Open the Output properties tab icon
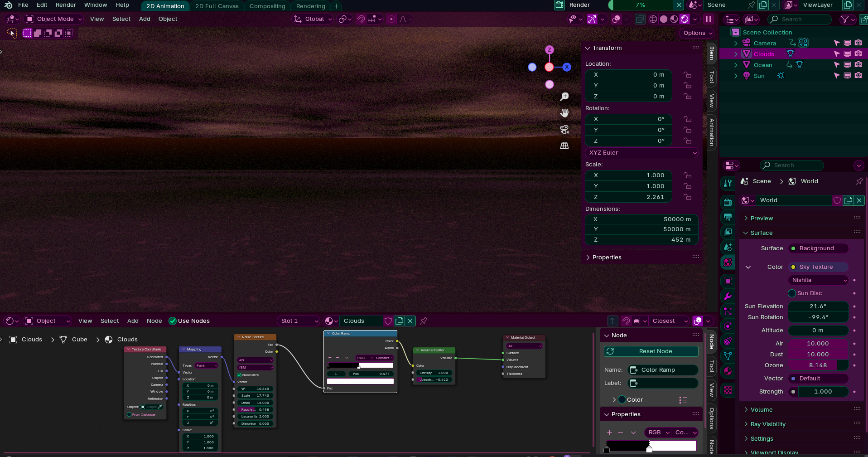The width and height of the screenshot is (868, 457). [x=728, y=217]
